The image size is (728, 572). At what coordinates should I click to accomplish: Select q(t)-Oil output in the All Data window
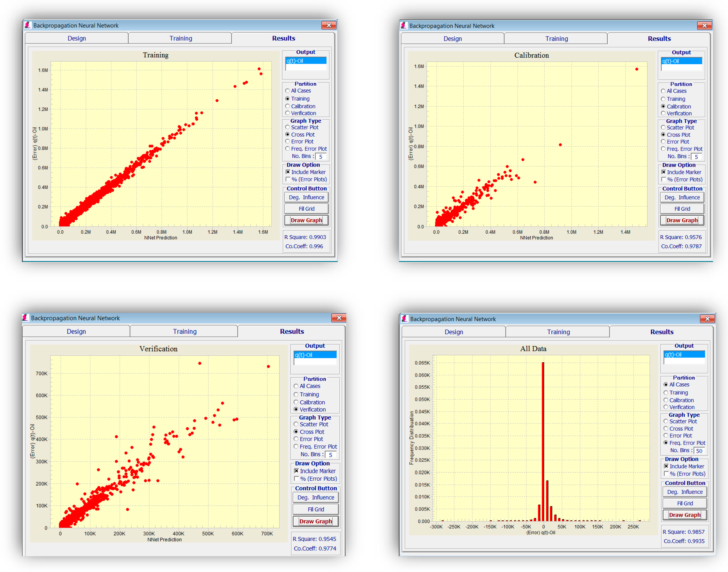tap(684, 355)
